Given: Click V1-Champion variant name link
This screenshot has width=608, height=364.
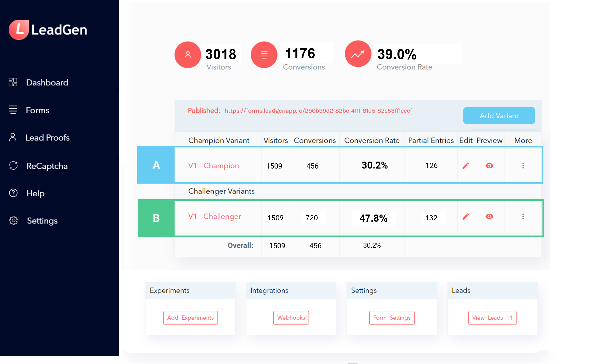Looking at the screenshot, I should tap(214, 165).
